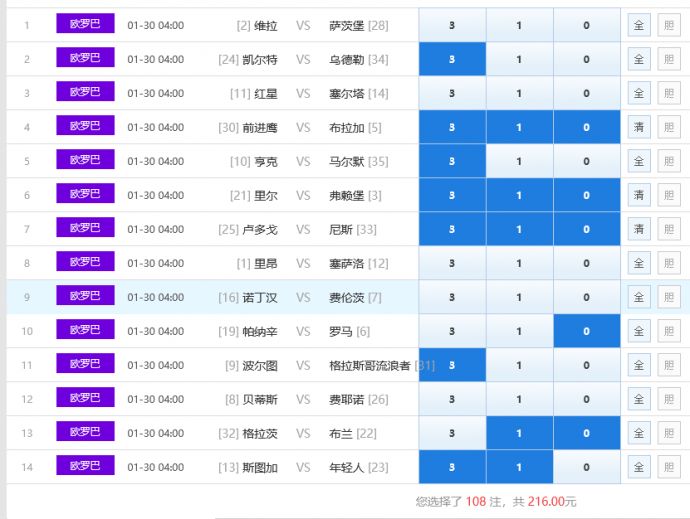Select result 0 for 亨克 vs 马尔默
Image resolution: width=690 pixels, height=519 pixels.
tap(586, 161)
